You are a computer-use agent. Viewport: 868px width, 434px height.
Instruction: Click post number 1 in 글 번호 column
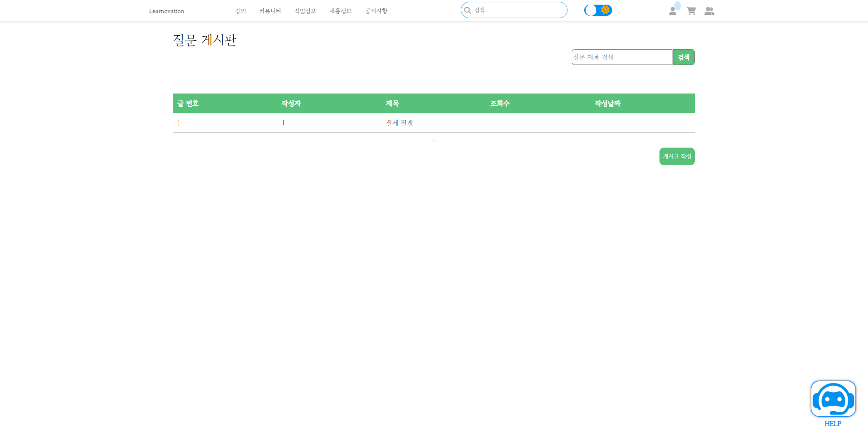click(x=179, y=123)
